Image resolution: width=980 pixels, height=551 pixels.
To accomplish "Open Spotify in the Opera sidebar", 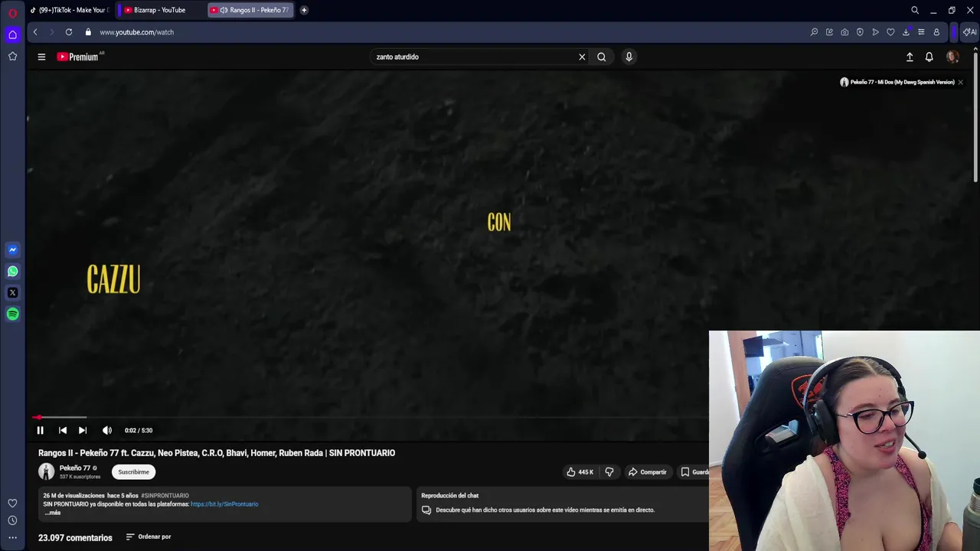I will (12, 314).
